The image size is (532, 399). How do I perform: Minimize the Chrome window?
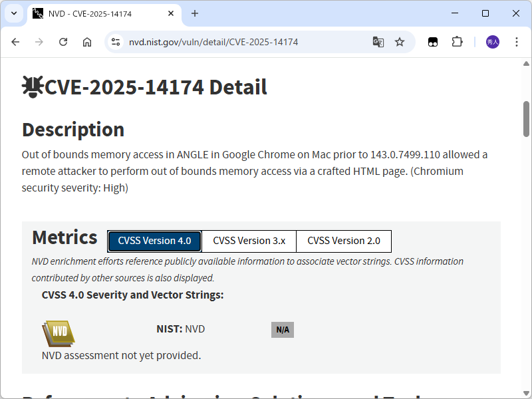(455, 13)
